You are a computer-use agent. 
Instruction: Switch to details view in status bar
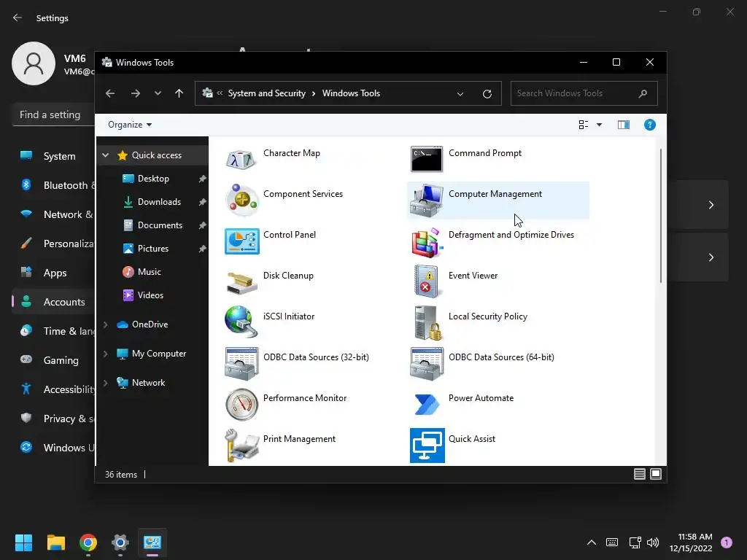[x=639, y=474]
